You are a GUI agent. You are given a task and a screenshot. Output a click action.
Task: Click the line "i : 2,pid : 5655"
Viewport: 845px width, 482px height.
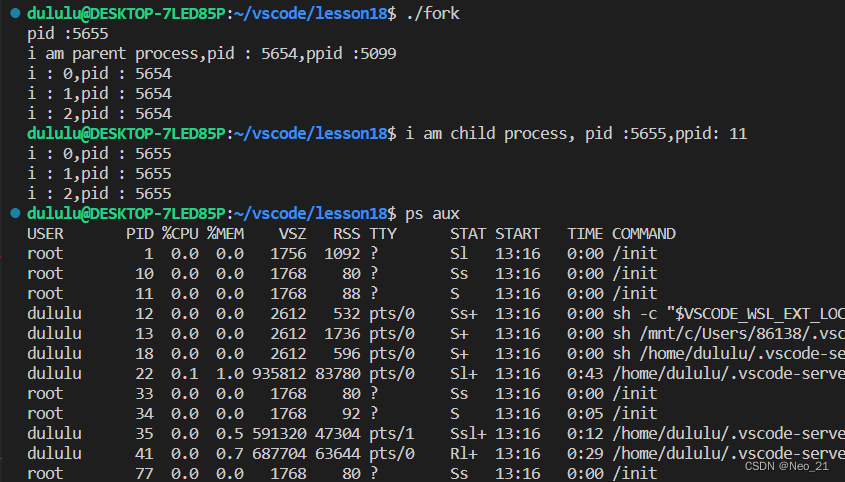[x=99, y=194]
